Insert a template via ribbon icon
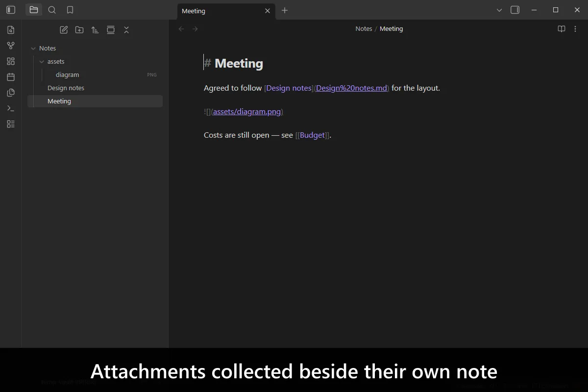The width and height of the screenshot is (588, 392). [x=11, y=93]
